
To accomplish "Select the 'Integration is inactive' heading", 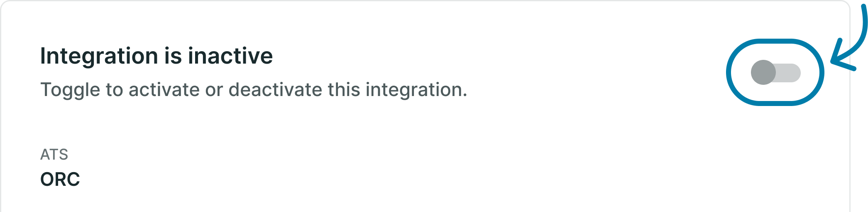I will pos(156,56).
